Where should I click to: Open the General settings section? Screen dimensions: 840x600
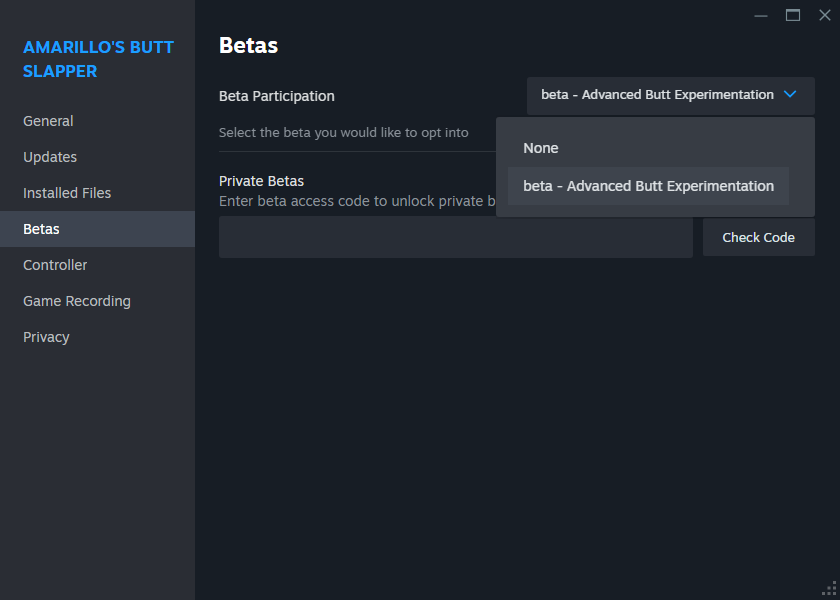(48, 120)
